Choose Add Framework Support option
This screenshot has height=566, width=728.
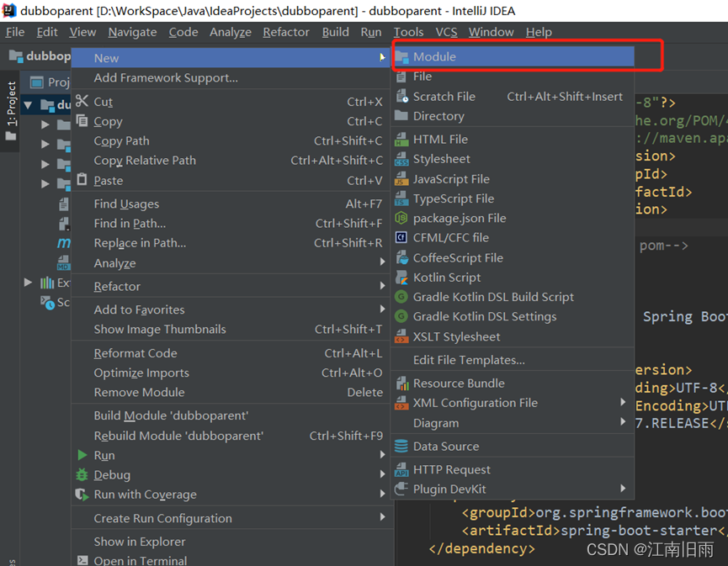(x=231, y=77)
